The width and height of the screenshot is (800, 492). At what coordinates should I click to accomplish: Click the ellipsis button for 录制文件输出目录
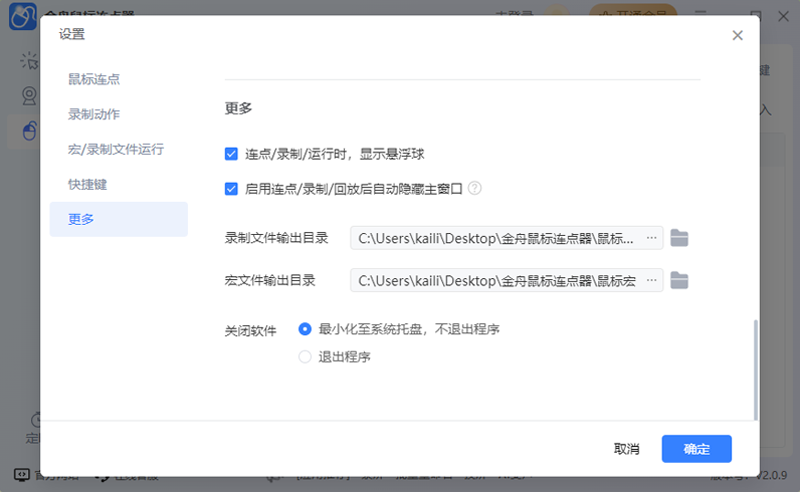[652, 238]
